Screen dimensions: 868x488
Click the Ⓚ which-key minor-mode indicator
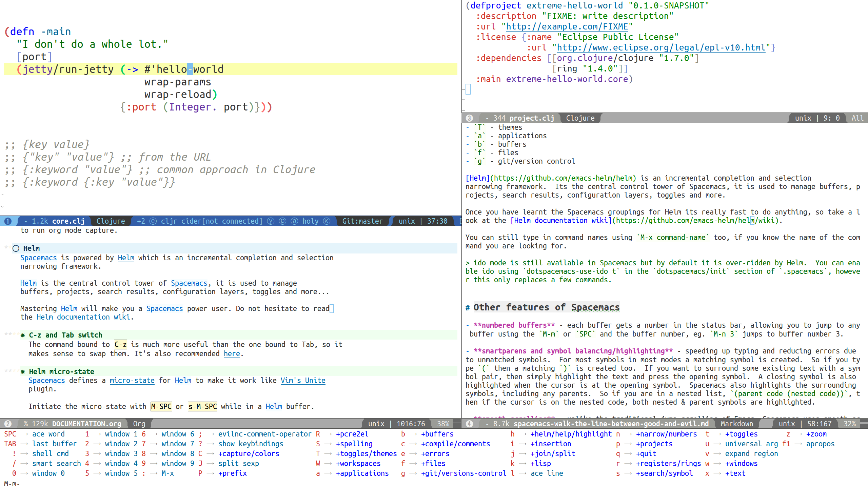[327, 221]
